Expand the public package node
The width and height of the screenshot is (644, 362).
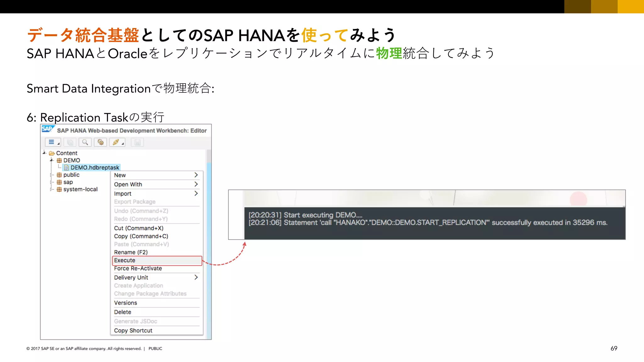click(52, 175)
